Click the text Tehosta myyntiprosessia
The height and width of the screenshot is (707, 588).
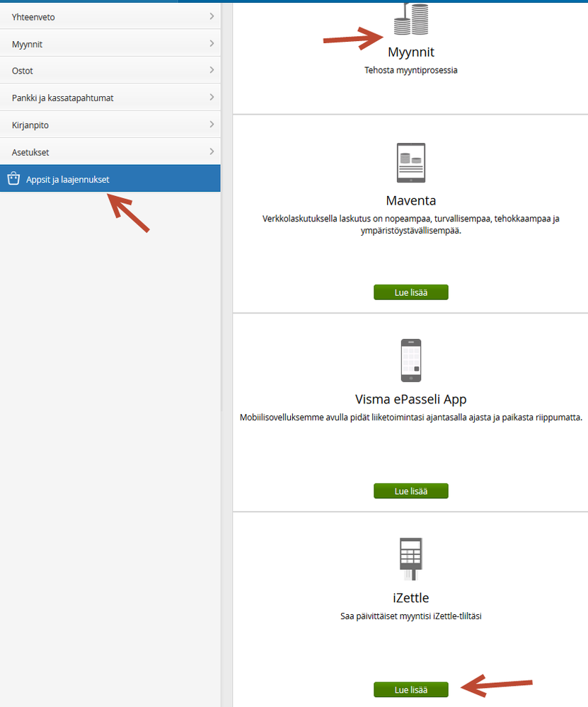click(x=411, y=70)
